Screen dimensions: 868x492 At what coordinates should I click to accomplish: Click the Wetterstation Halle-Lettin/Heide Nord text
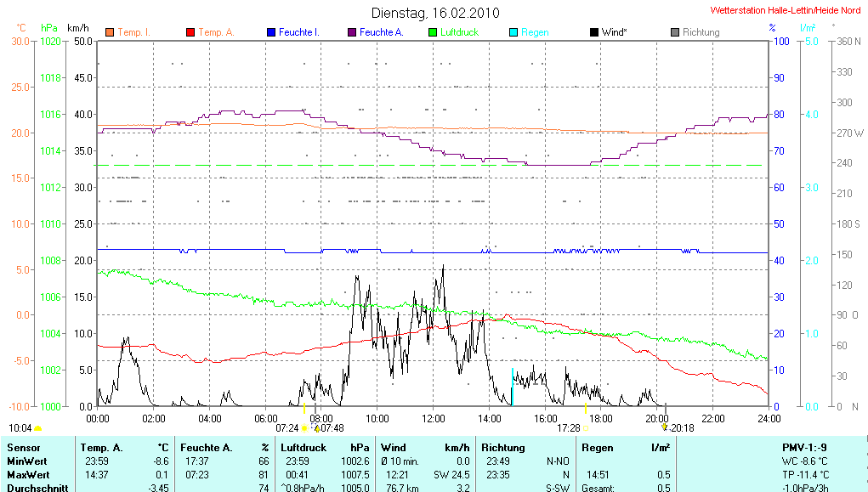(786, 10)
